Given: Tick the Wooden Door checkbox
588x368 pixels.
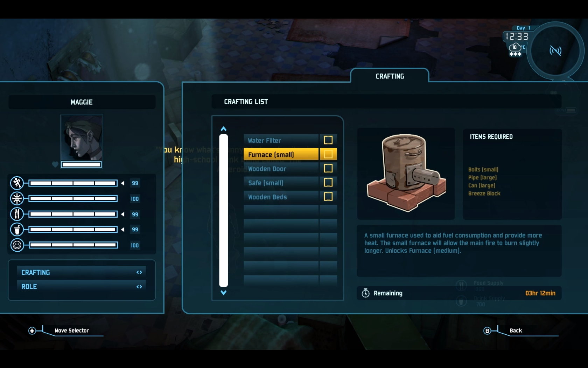Looking at the screenshot, I should [x=328, y=169].
